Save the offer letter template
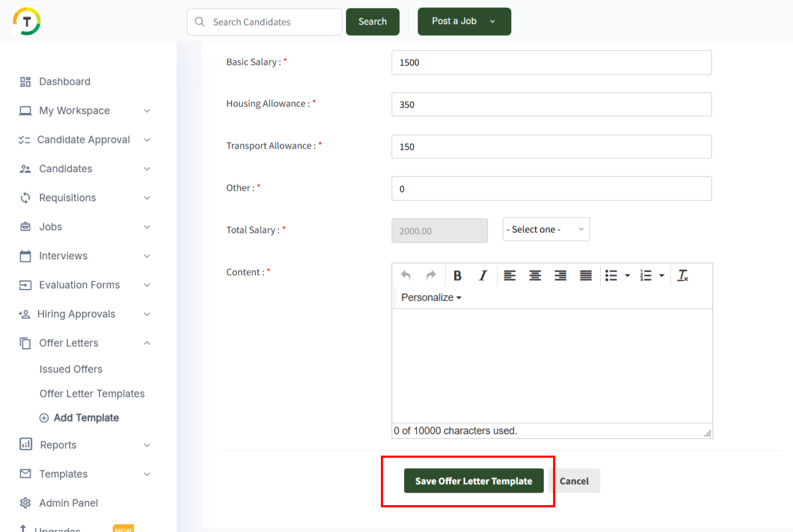This screenshot has height=532, width=793. [x=473, y=481]
